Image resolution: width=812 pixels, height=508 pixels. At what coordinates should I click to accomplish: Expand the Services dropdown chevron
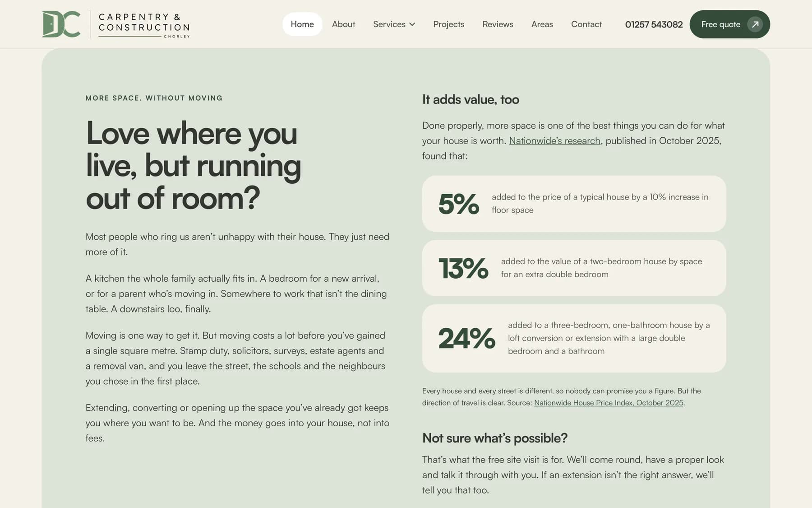tap(412, 24)
